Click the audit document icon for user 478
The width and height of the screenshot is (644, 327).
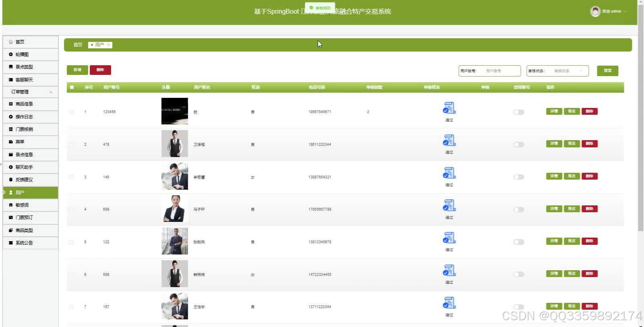point(449,141)
